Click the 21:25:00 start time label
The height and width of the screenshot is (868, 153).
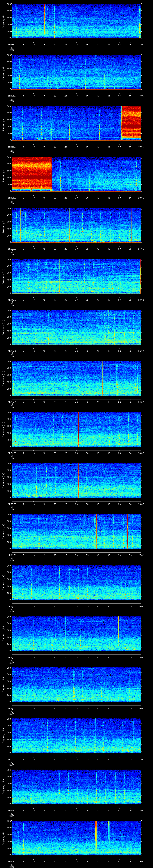pos(12,504)
